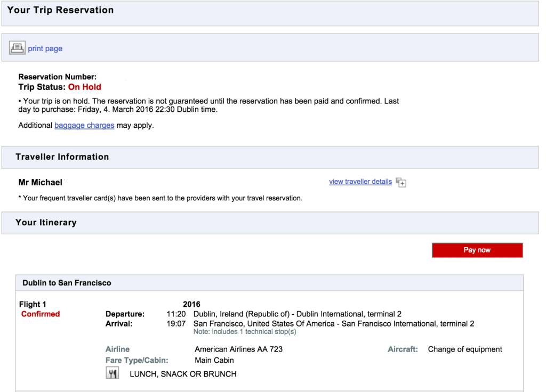Click the technical stop note text

(x=245, y=332)
